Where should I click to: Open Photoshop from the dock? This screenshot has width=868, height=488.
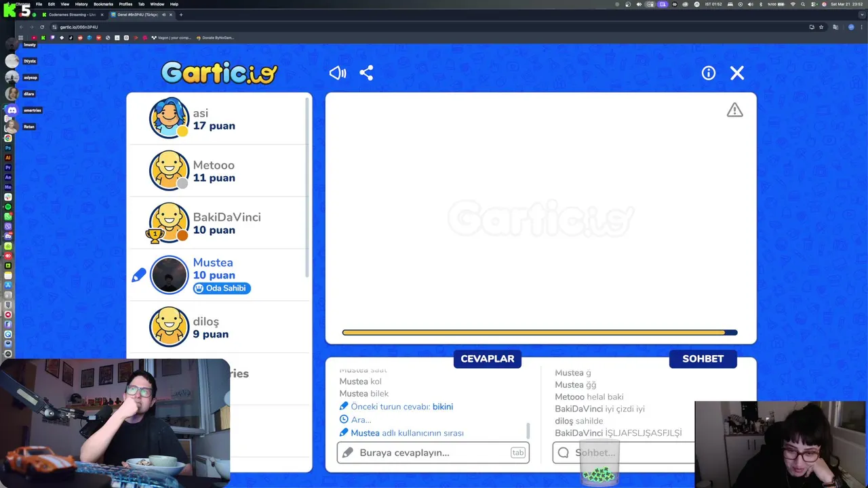(x=8, y=148)
